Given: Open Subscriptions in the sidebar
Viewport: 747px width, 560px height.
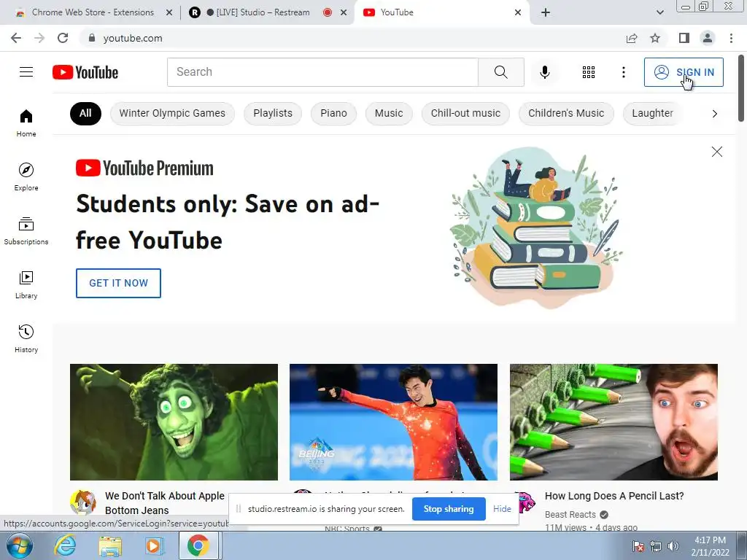Looking at the screenshot, I should [26, 231].
